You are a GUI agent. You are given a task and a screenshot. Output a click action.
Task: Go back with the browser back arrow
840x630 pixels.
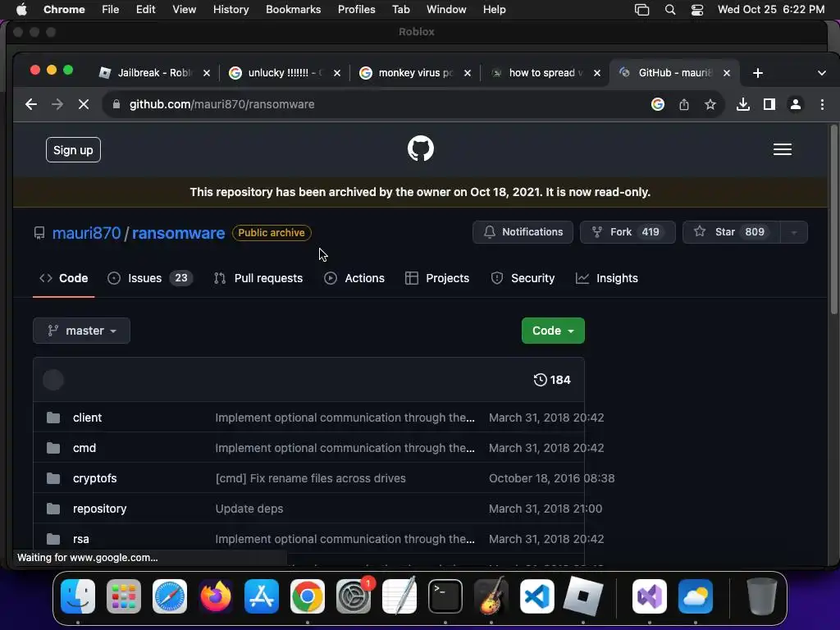click(x=31, y=104)
